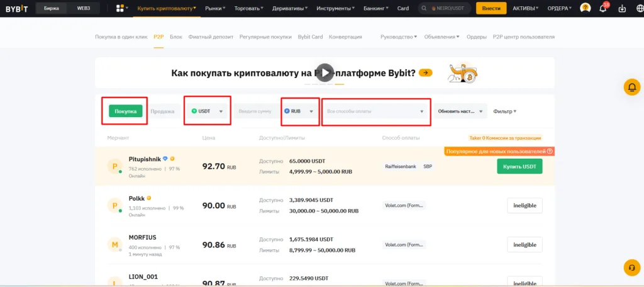This screenshot has width=644, height=287.
Task: Click the SBP payment tag
Action: point(428,167)
